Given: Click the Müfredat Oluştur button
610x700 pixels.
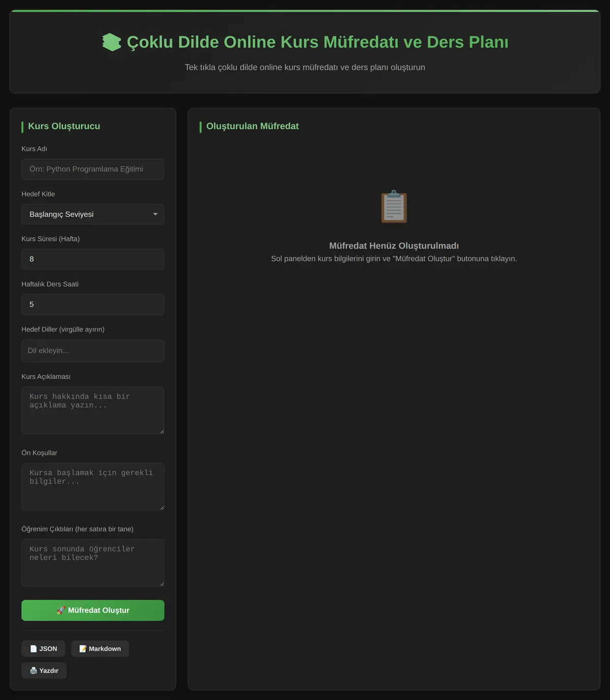Looking at the screenshot, I should 93,611.
